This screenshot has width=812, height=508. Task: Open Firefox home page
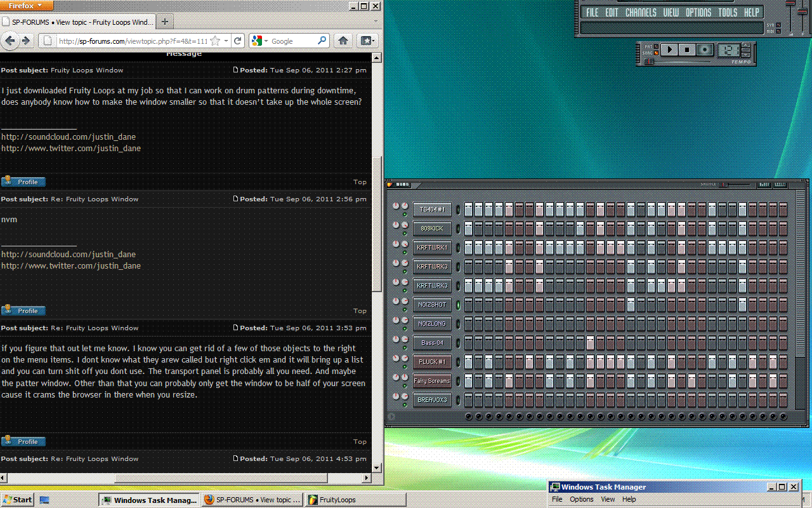point(343,41)
